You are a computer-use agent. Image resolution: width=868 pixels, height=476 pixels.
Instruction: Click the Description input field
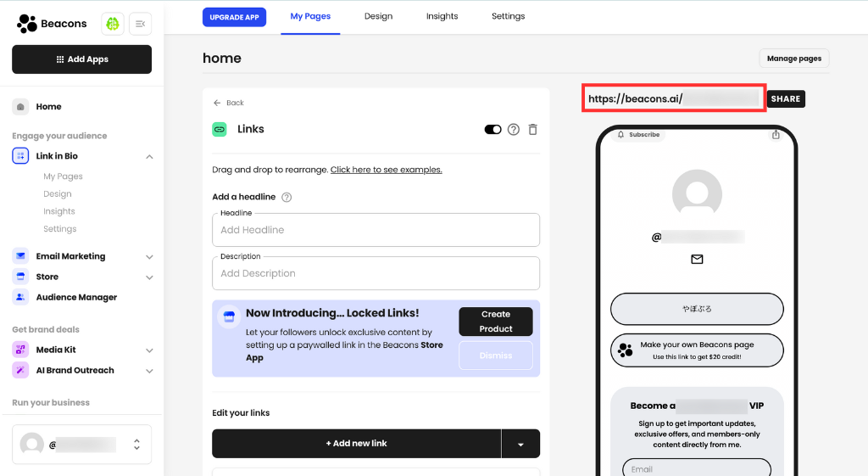coord(376,273)
